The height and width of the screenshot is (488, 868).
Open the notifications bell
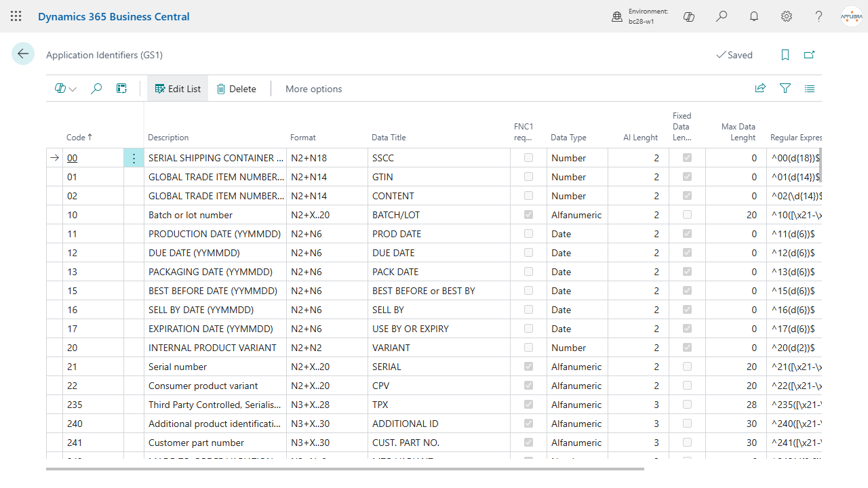[754, 16]
